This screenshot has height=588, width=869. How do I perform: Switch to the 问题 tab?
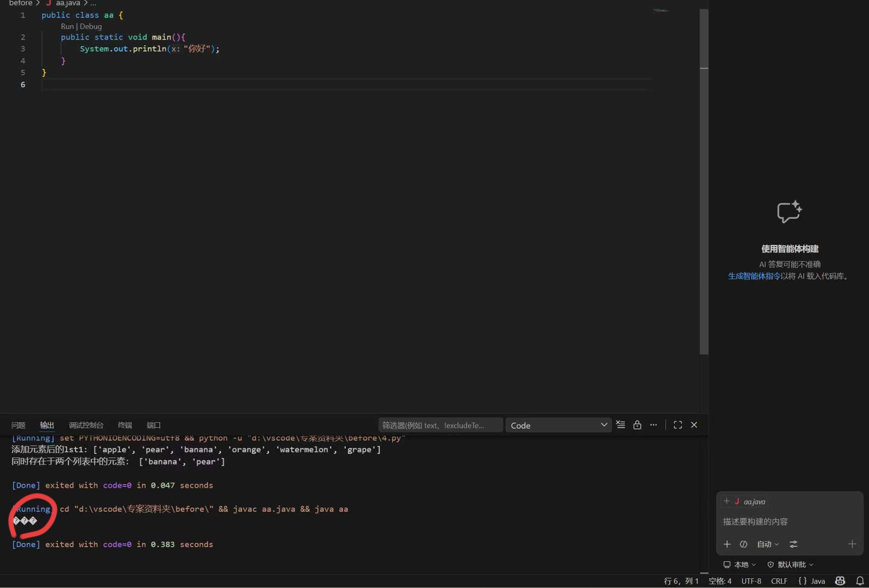pos(18,425)
